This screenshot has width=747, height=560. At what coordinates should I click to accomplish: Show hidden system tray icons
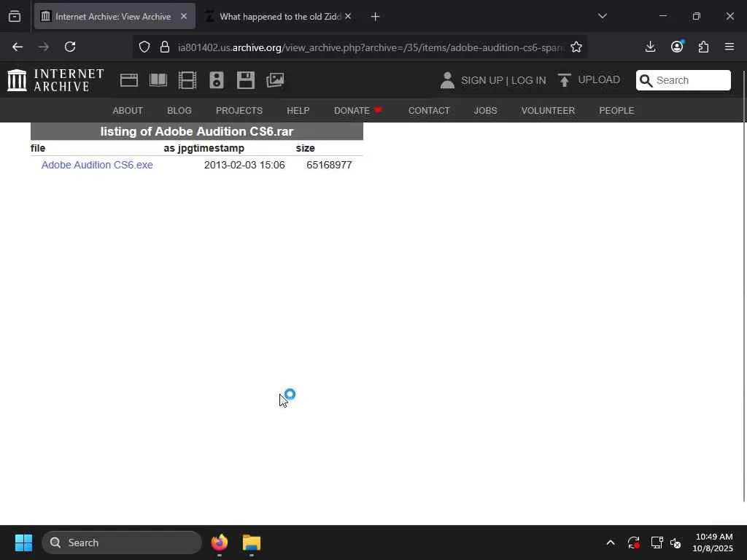(611, 542)
